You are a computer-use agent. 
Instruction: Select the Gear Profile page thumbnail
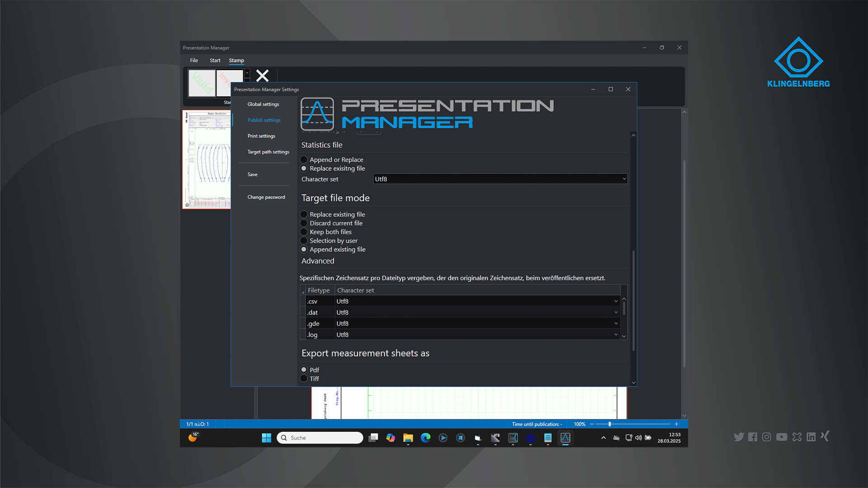click(x=207, y=159)
